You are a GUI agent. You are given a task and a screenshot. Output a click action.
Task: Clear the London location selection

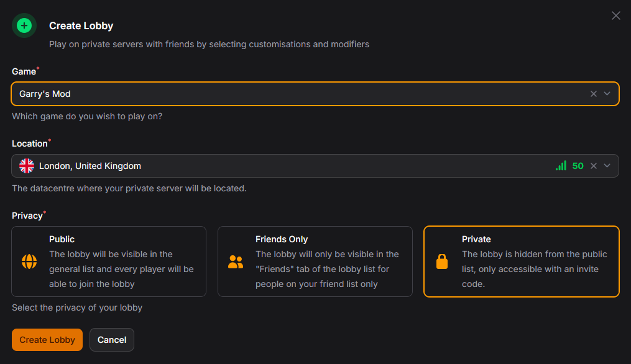tap(594, 166)
